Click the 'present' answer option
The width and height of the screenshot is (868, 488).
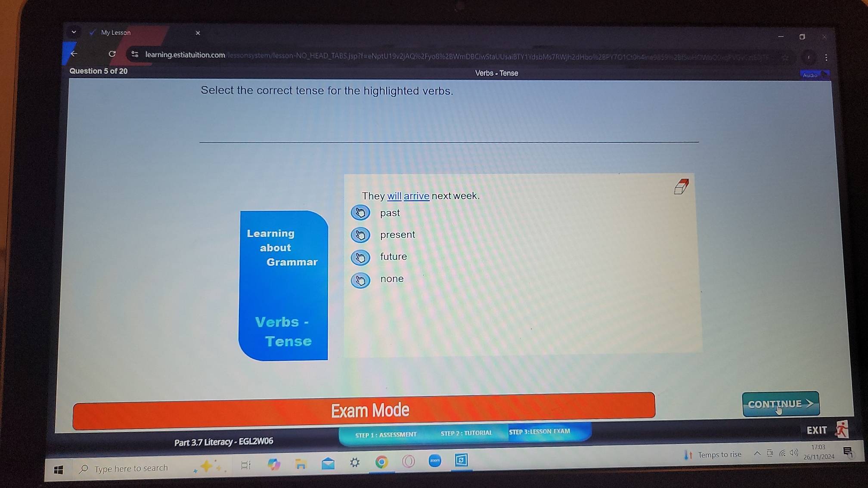[360, 234]
